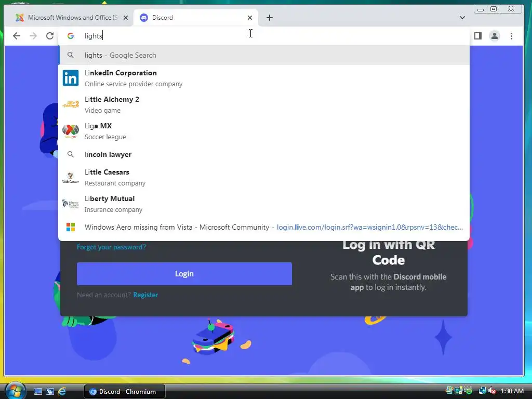Viewport: 532px width, 399px height.
Task: Pick the Liberty Mutual suggestion
Action: [x=264, y=204]
